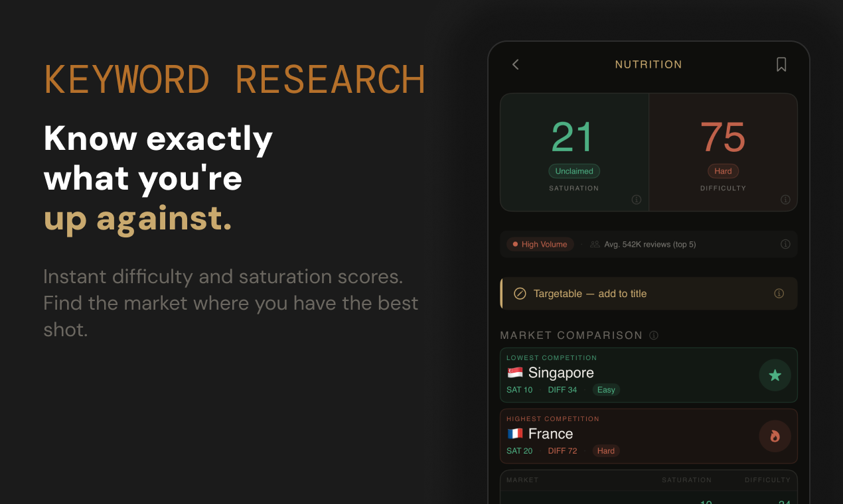Click the 'up against.' gold headline

138,219
